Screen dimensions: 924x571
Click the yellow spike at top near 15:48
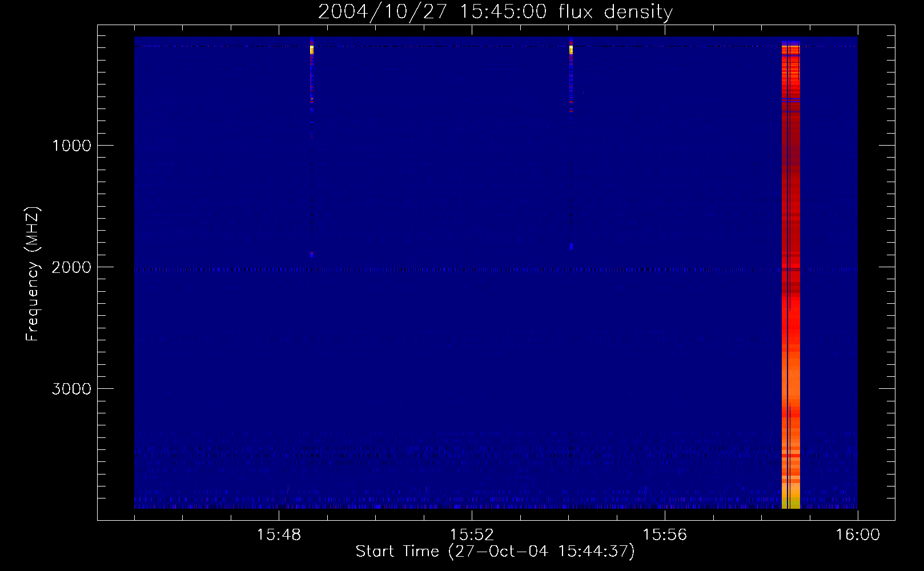tap(312, 50)
